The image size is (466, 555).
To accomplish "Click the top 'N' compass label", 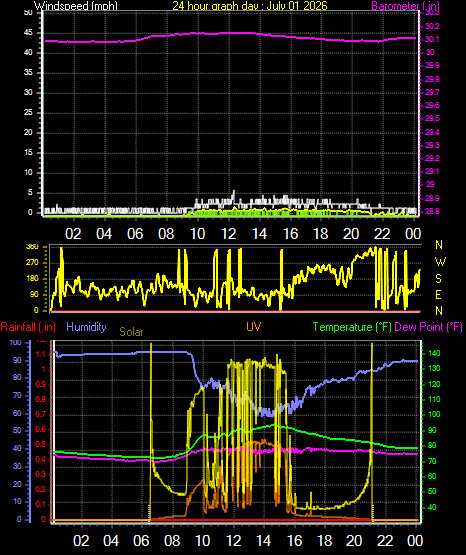I will (x=439, y=245).
